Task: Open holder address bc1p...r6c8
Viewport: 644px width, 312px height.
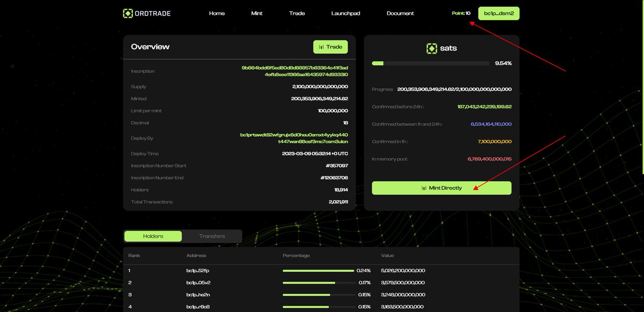Action: 197,307
